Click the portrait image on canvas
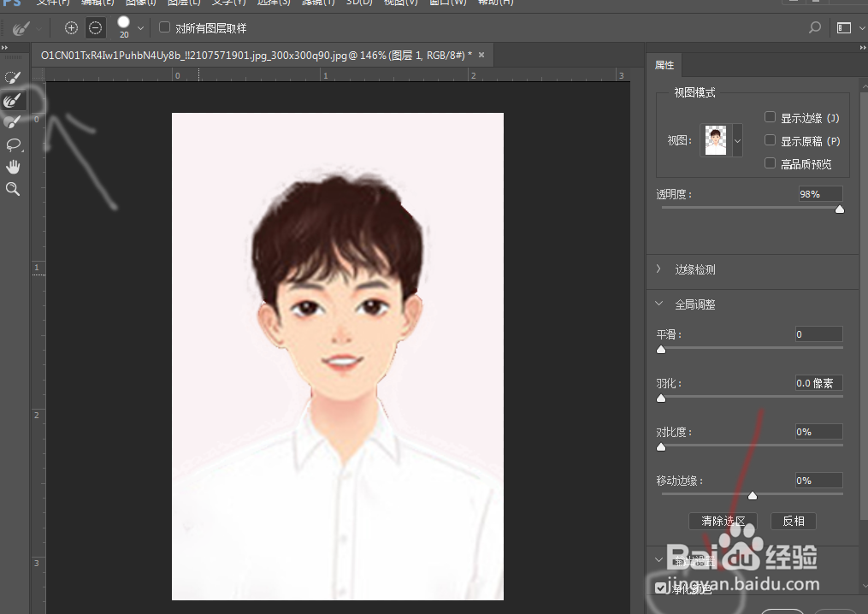Viewport: 868px width, 614px height. tap(338, 356)
